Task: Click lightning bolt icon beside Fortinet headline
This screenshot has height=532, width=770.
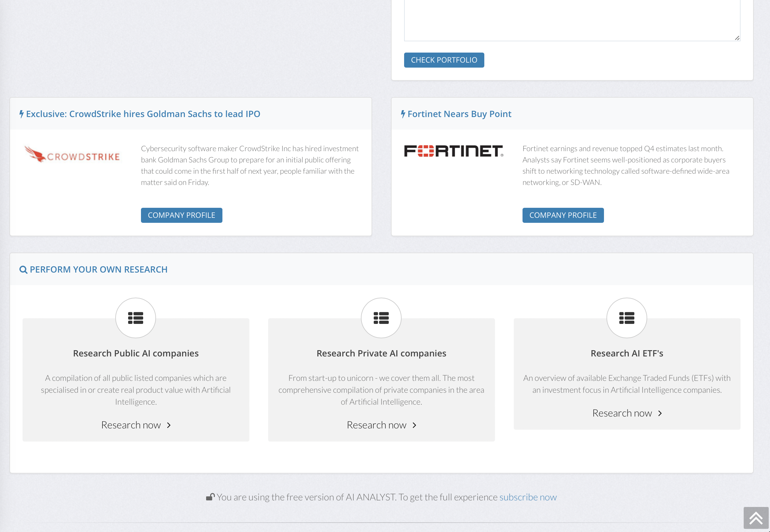Action: [403, 114]
